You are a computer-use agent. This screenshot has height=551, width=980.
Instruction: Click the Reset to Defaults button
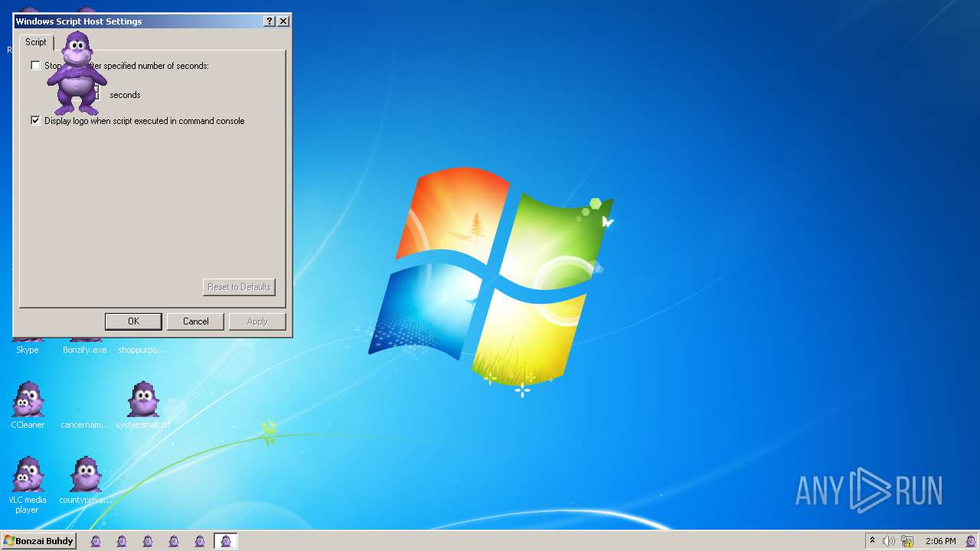(239, 287)
